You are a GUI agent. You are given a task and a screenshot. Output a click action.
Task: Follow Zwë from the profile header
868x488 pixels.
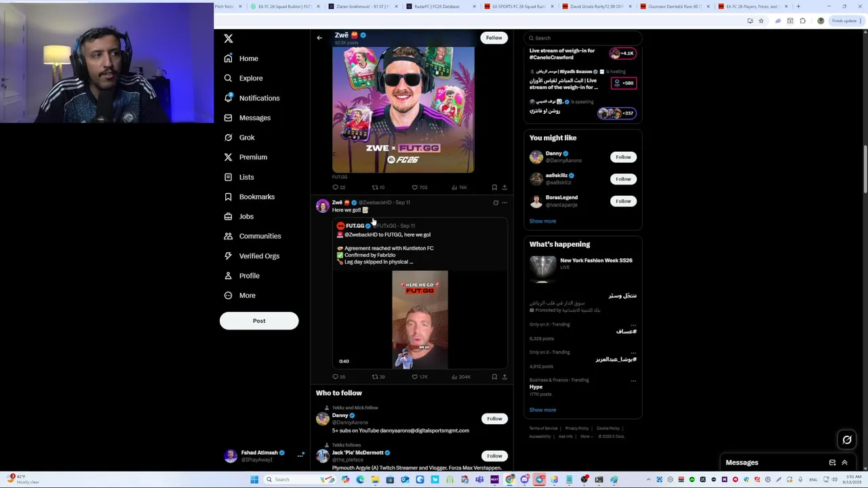coord(494,38)
